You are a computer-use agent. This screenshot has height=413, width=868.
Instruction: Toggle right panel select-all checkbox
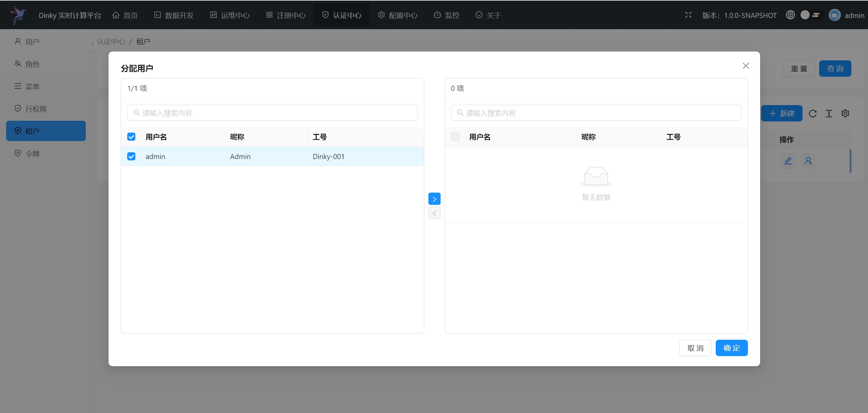pos(455,136)
